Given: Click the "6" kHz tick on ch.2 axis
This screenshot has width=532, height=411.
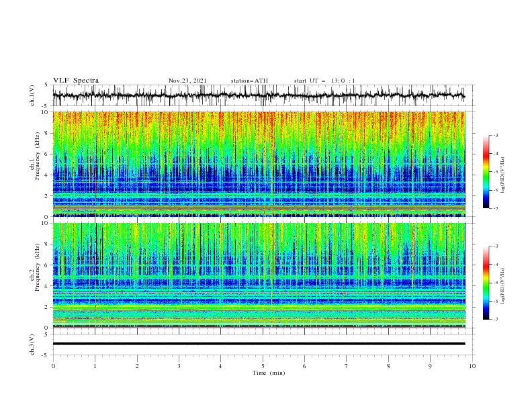Looking at the screenshot, I should click(x=46, y=265).
